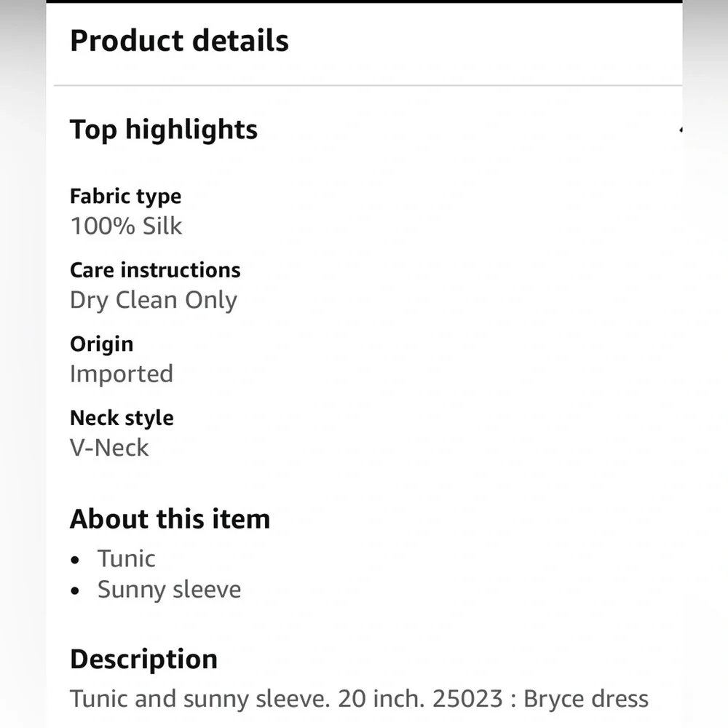This screenshot has width=728, height=728.
Task: Click the Care instructions label
Action: click(155, 270)
